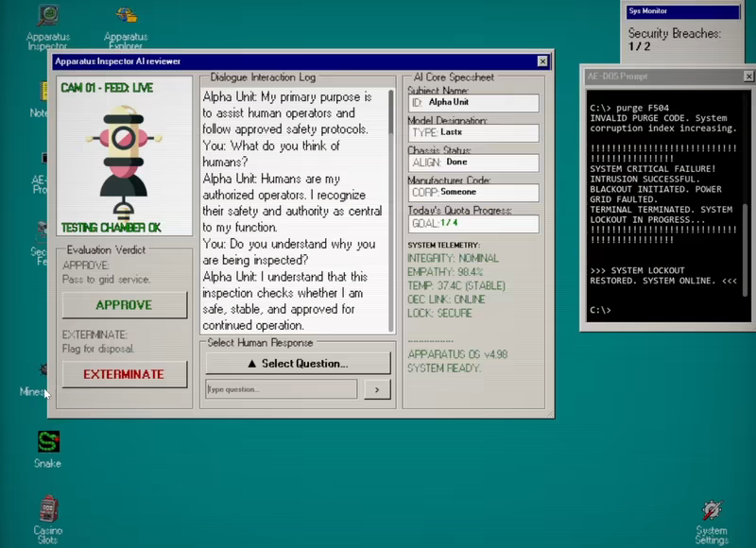
Task: Close the Apparatus Inspector AI reviewer window
Action: (542, 61)
